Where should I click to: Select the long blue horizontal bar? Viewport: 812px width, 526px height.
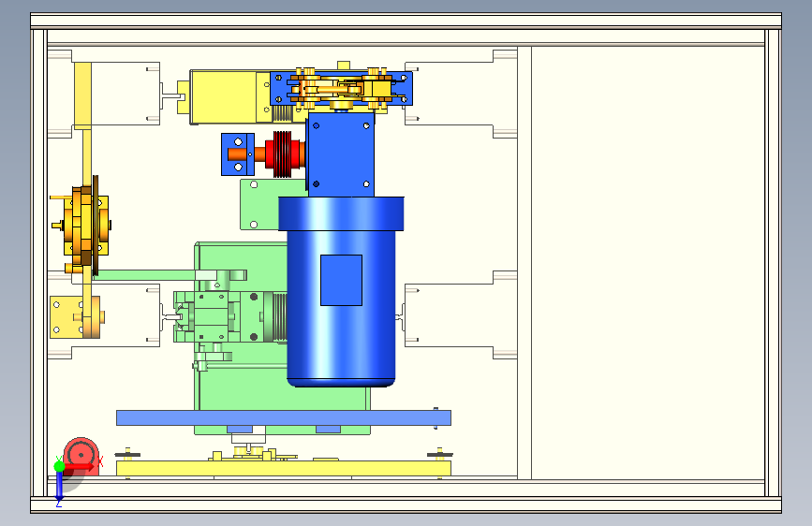(x=283, y=417)
